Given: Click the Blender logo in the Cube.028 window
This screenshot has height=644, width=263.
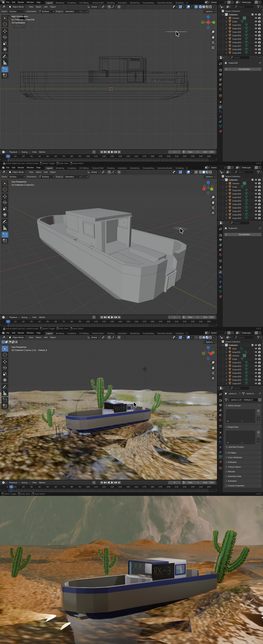Looking at the screenshot, I should click(x=3, y=2).
